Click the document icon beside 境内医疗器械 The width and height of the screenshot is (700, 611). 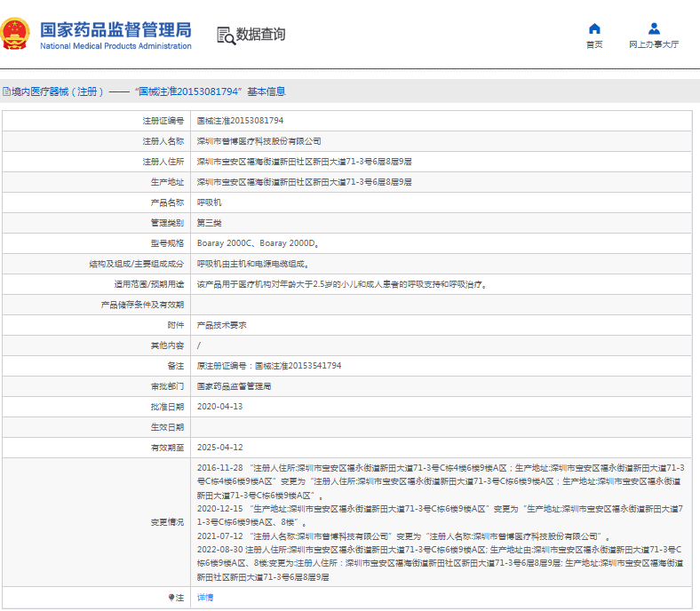tap(7, 91)
